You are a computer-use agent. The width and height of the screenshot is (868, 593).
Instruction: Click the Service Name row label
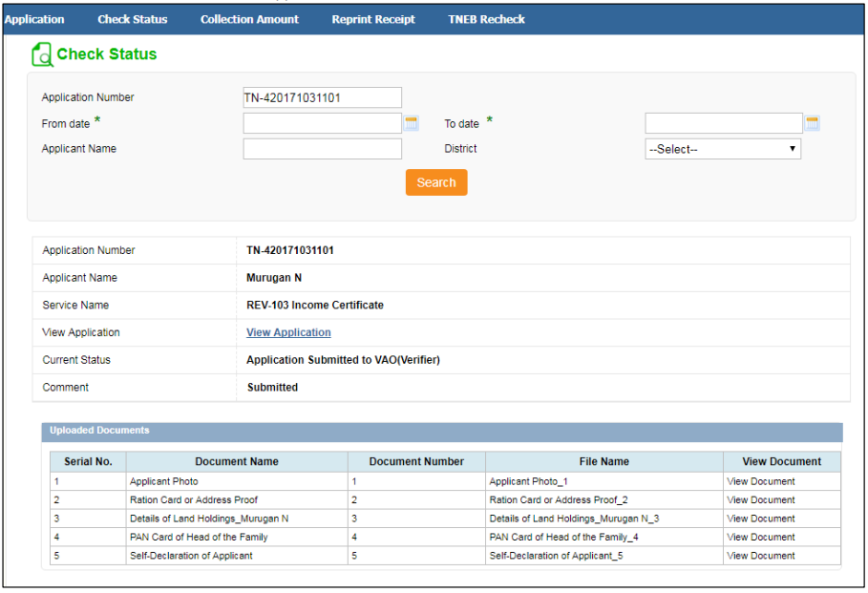point(75,305)
